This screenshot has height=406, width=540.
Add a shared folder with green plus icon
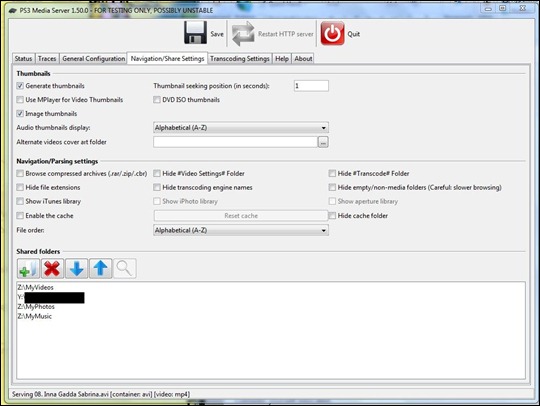coord(29,269)
